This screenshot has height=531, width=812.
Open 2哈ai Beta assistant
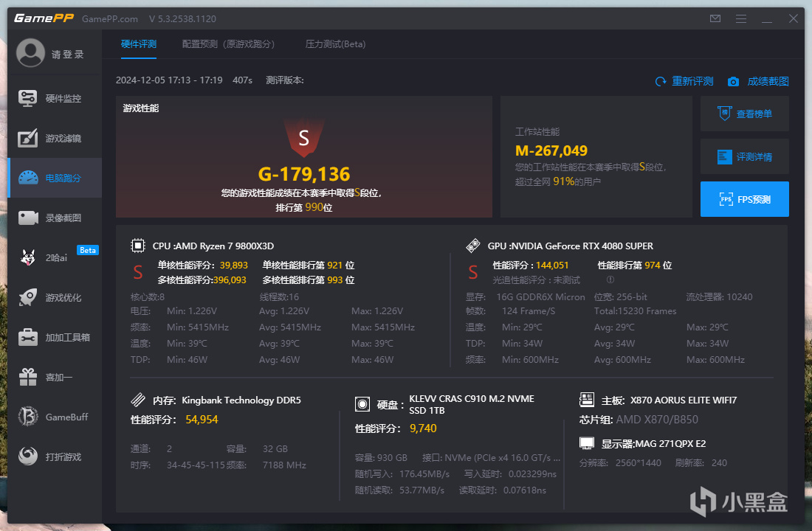[55, 257]
